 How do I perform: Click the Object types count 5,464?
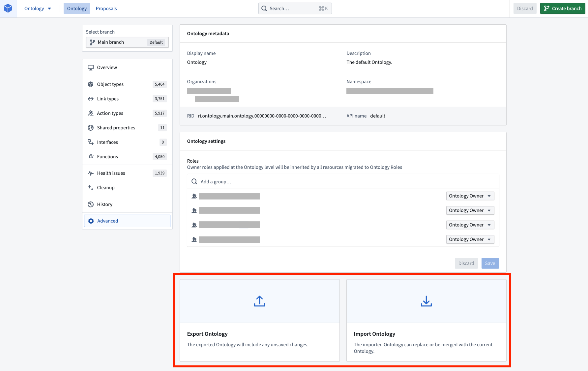pos(160,84)
